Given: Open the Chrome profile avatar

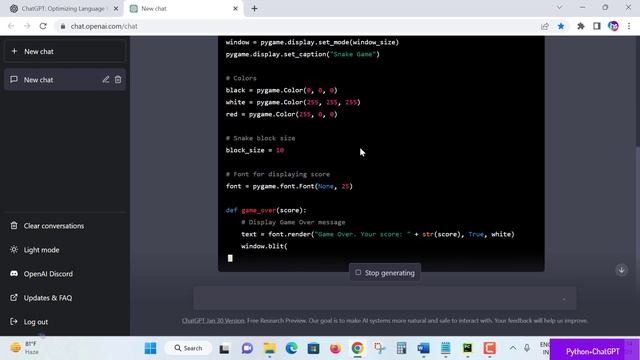Looking at the screenshot, I should tap(613, 26).
